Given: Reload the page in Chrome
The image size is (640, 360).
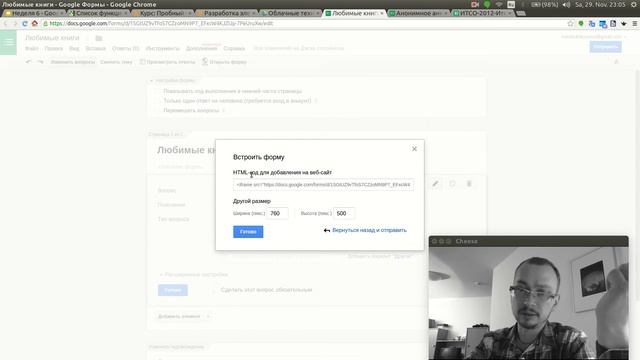Looking at the screenshot, I should tap(24, 24).
